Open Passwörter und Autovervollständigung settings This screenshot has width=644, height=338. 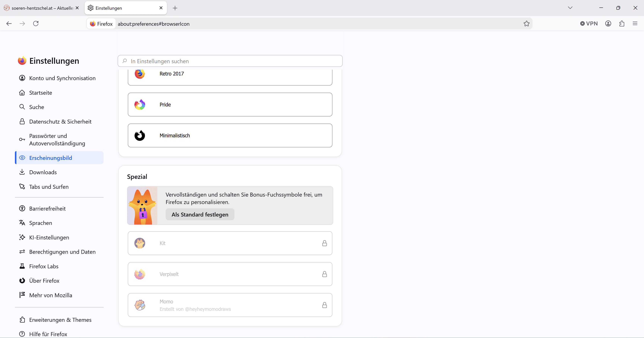pos(59,140)
